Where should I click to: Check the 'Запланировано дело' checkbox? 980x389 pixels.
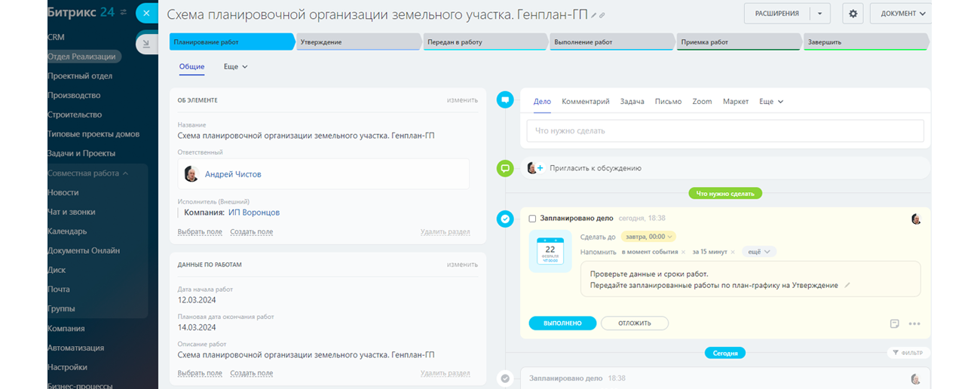[x=532, y=219]
